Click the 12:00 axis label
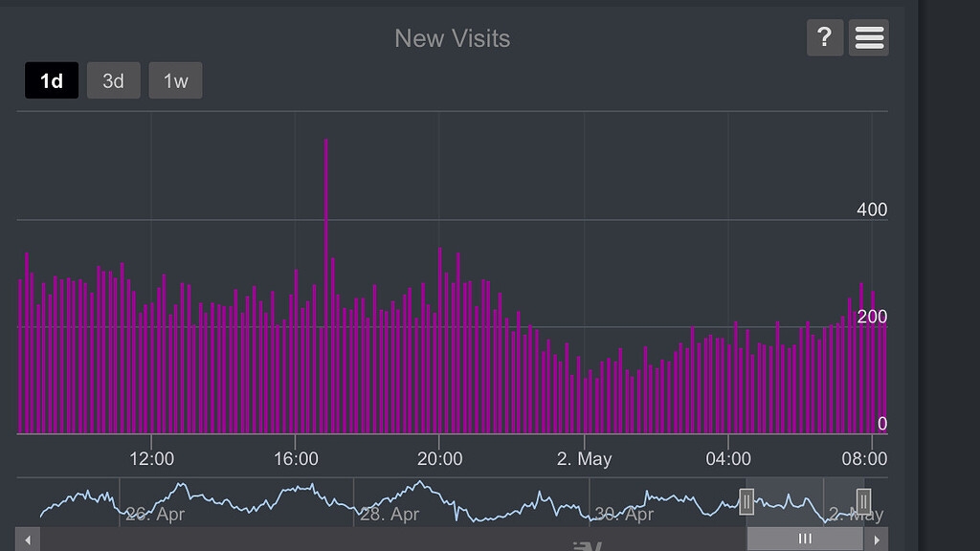 tap(150, 459)
